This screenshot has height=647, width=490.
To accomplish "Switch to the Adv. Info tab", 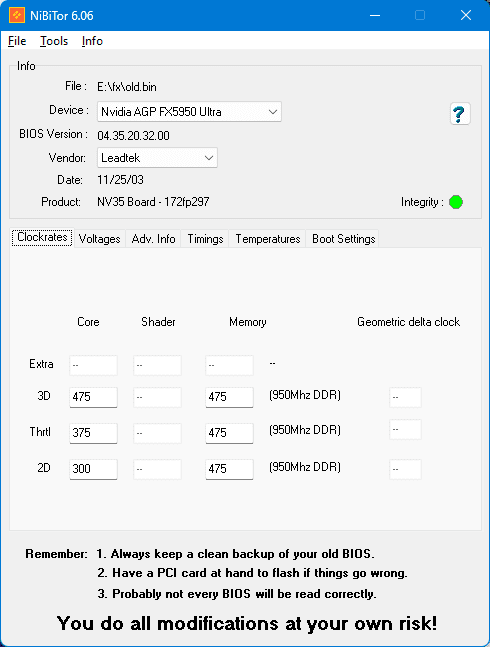I will 153,239.
